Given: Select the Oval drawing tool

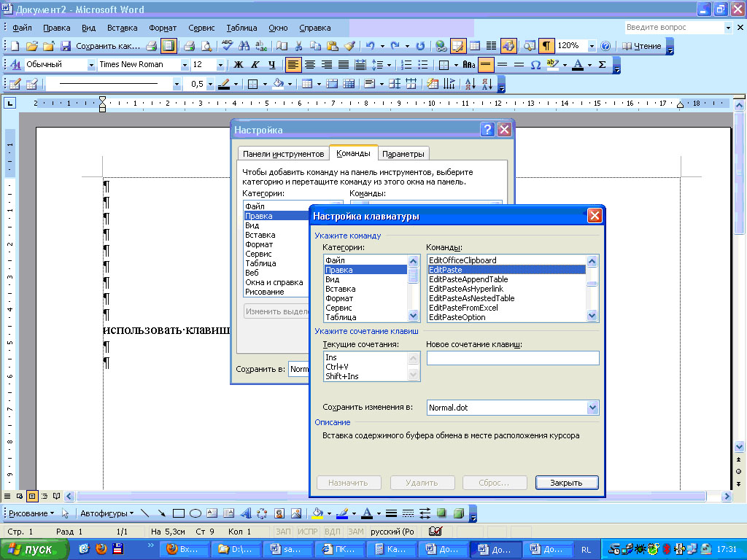Looking at the screenshot, I should [x=195, y=513].
